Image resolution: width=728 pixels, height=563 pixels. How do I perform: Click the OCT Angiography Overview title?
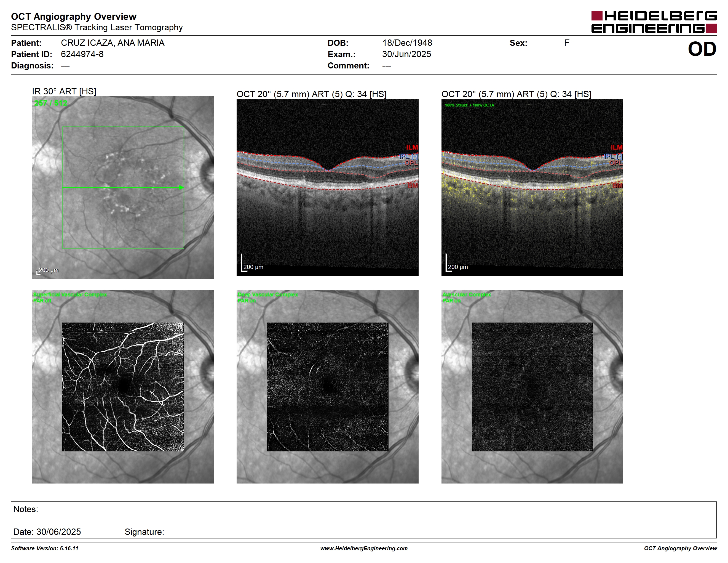tap(74, 17)
